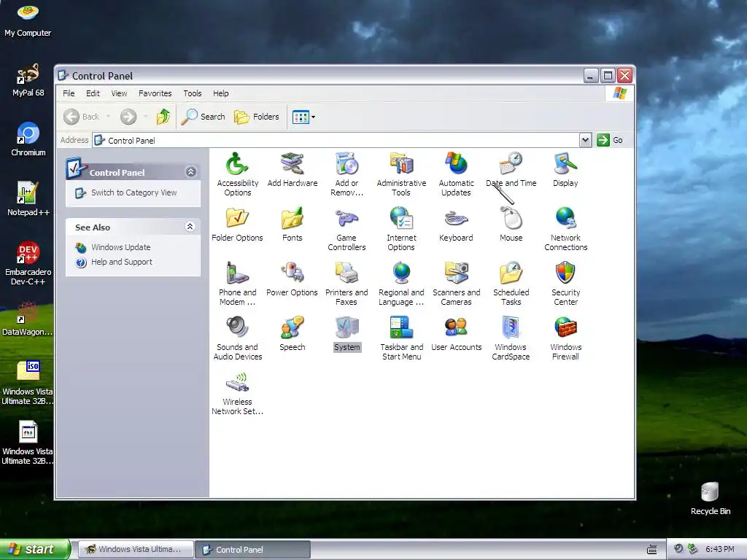
Task: Expand the Address bar dropdown arrow
Action: click(x=586, y=140)
